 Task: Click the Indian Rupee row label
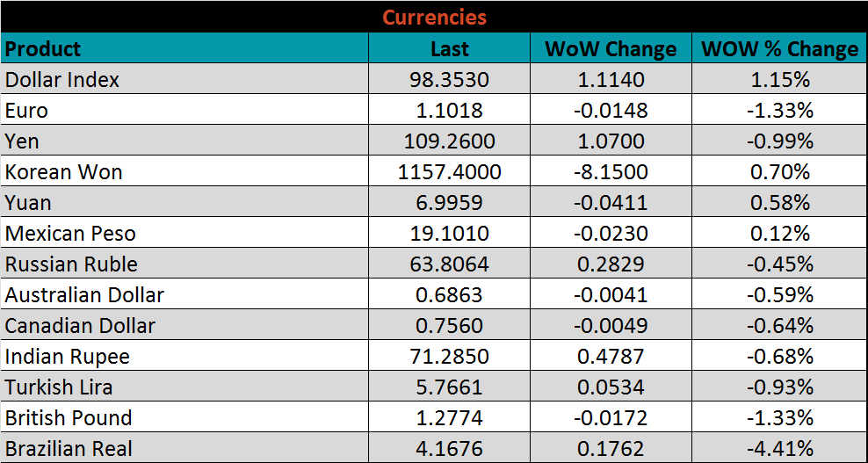pos(67,357)
